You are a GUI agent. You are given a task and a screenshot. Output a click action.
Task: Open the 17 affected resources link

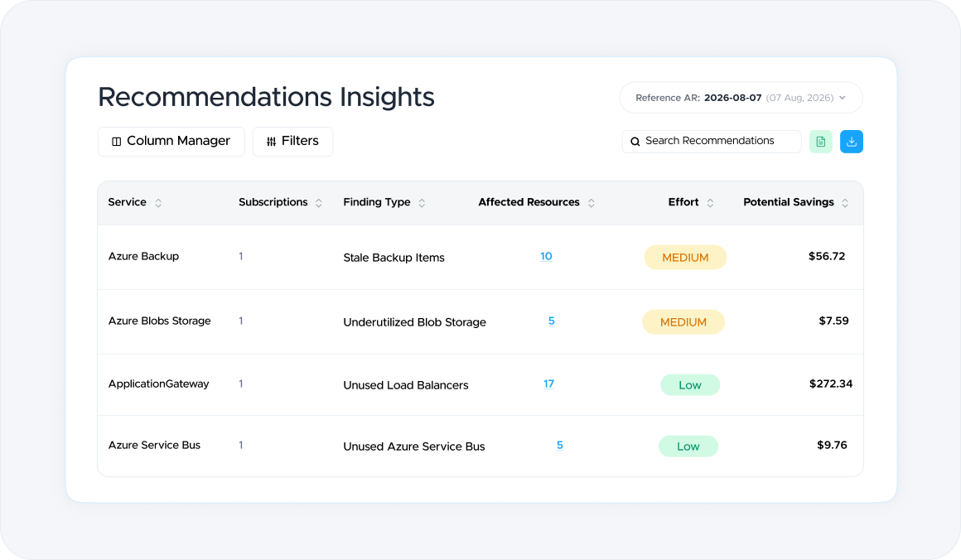pyautogui.click(x=548, y=384)
